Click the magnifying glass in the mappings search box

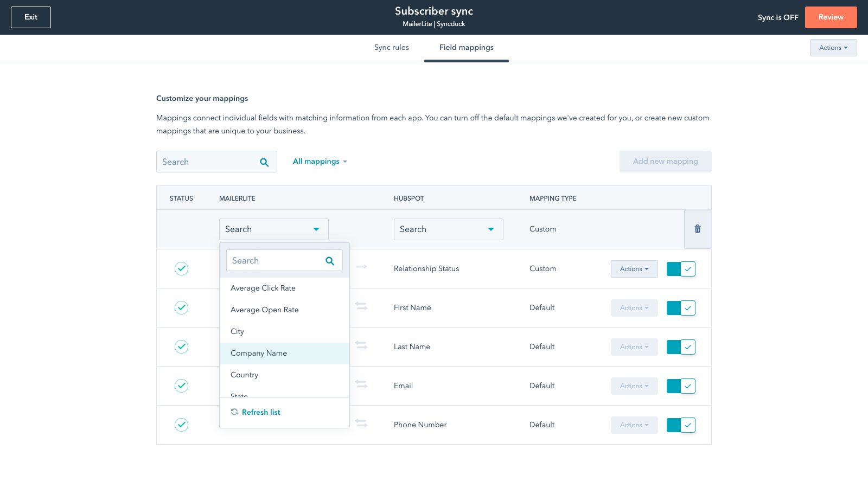pyautogui.click(x=264, y=162)
